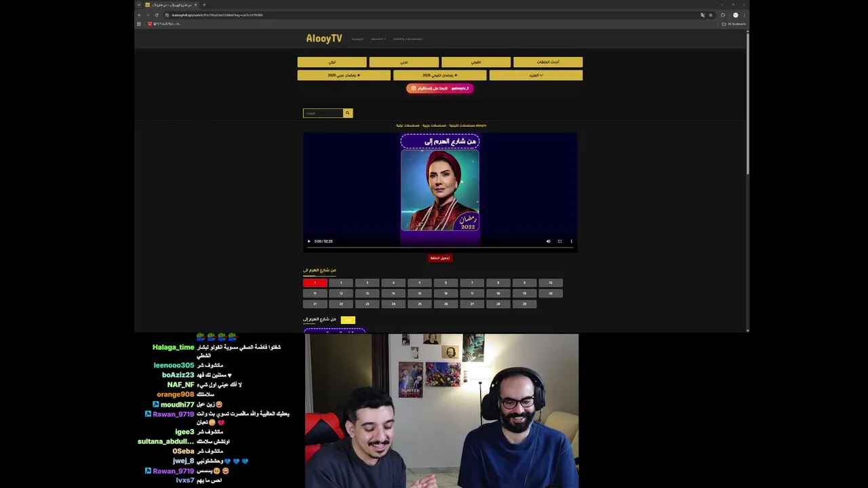This screenshot has width=868, height=488.
Task: Select episode 20 button
Action: coord(551,293)
